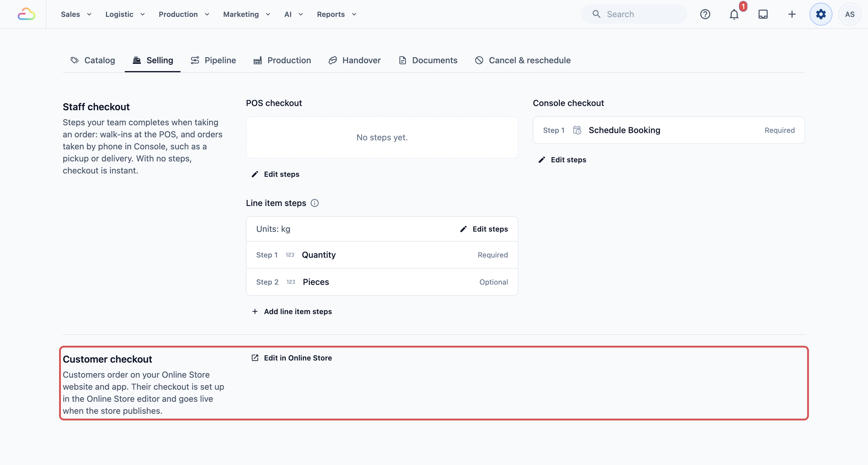Screen dimensions: 868x465
Task: Expand the Production dropdown in top navigation
Action: (x=184, y=14)
